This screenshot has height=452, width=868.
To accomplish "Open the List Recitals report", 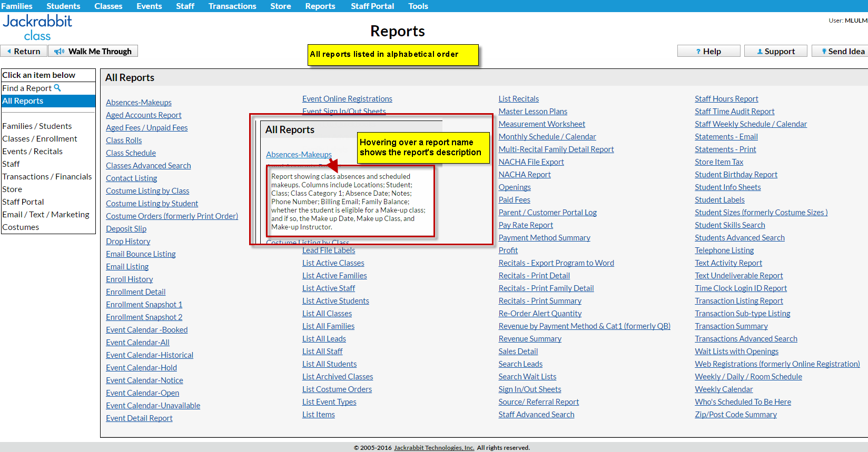I will point(519,99).
